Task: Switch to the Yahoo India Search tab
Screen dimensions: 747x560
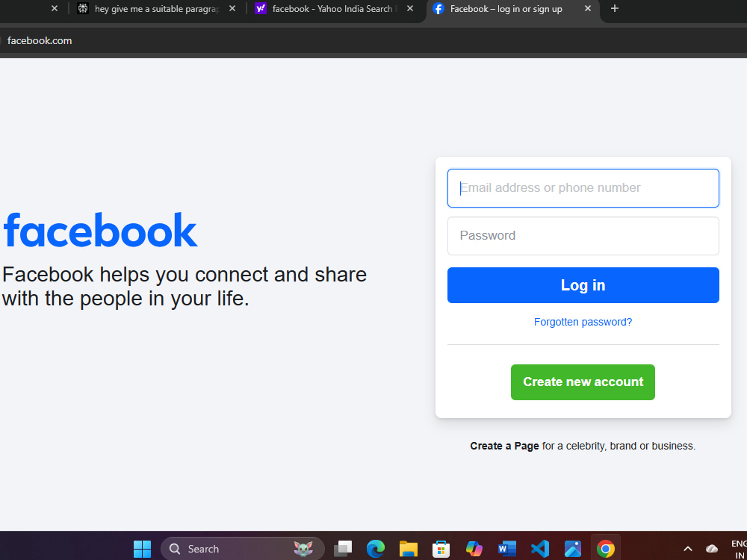Action: [x=331, y=8]
